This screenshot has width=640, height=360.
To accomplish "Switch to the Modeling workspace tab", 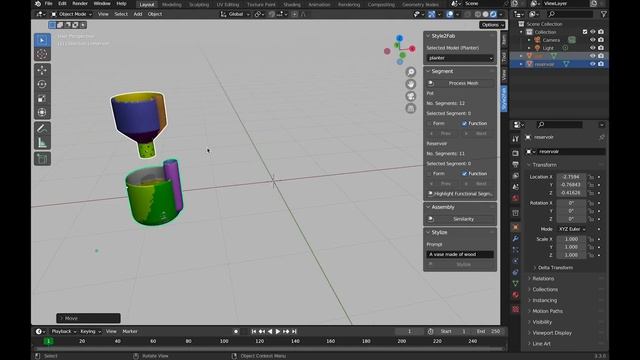I will tap(171, 4).
